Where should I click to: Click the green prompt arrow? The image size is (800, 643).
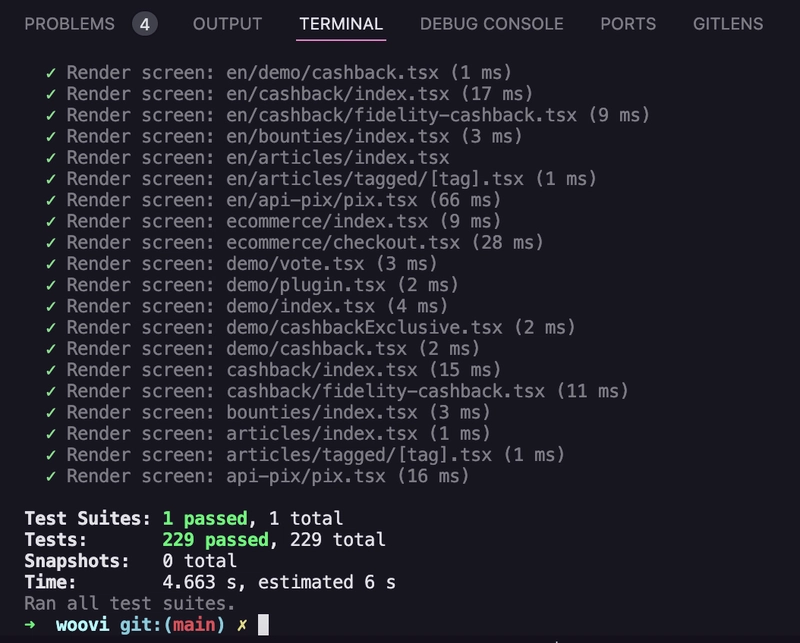30,625
